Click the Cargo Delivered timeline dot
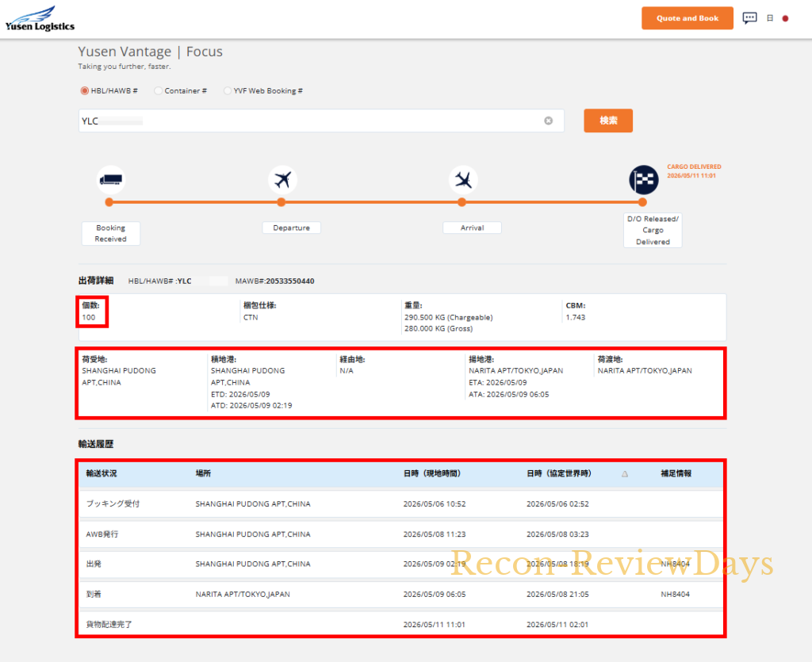This screenshot has height=662, width=812. tap(642, 202)
